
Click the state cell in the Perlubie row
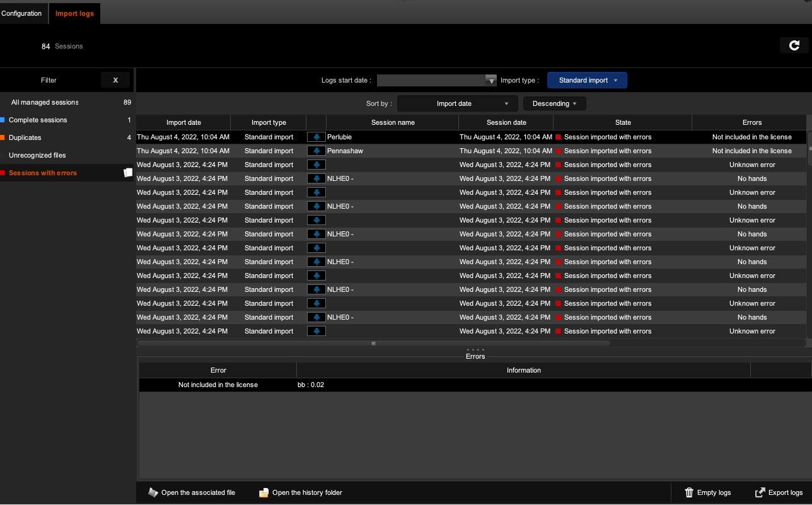623,137
